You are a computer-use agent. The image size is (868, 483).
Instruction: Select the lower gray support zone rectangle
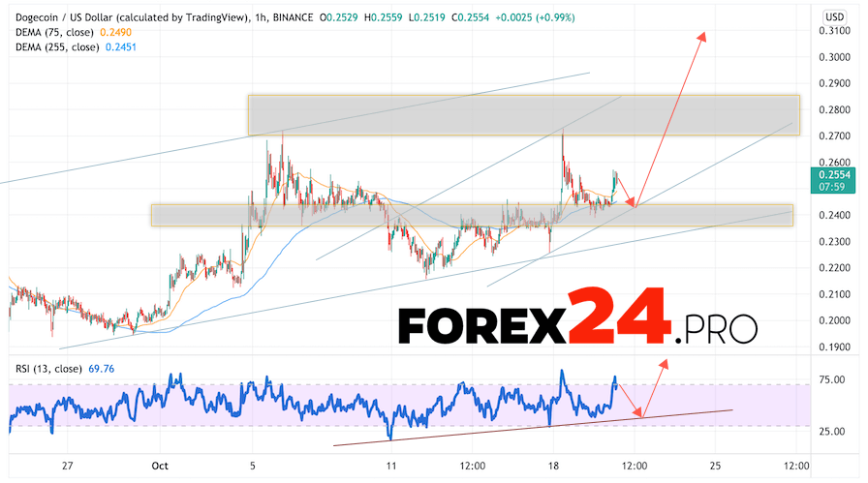pyautogui.click(x=471, y=215)
